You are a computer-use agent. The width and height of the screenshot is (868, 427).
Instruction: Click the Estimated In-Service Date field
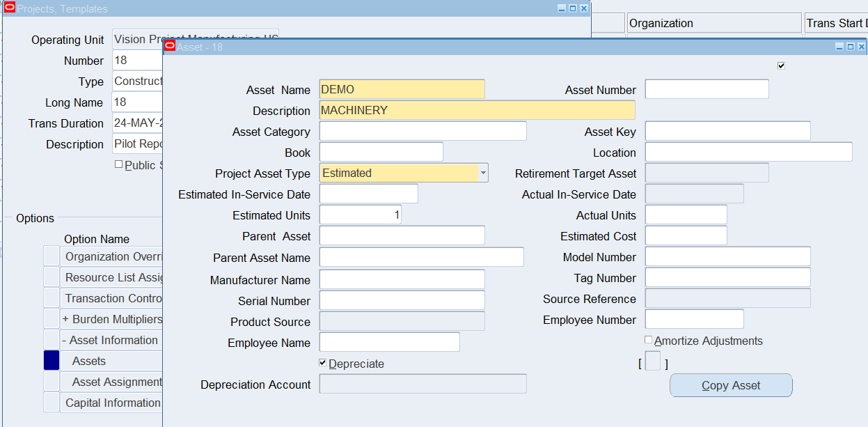point(369,194)
